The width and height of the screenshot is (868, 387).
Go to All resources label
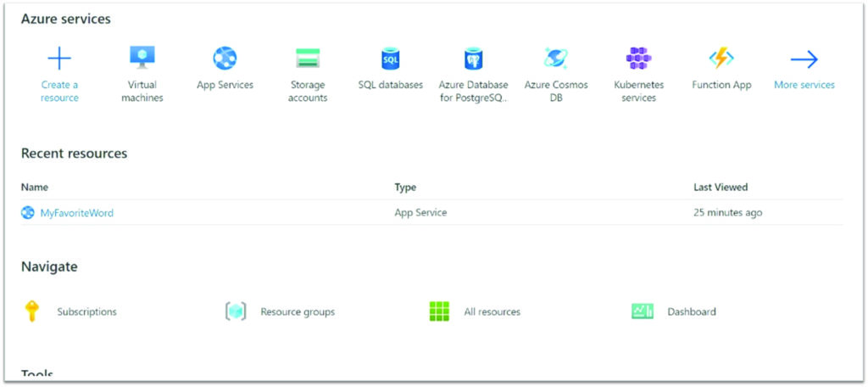pos(492,311)
